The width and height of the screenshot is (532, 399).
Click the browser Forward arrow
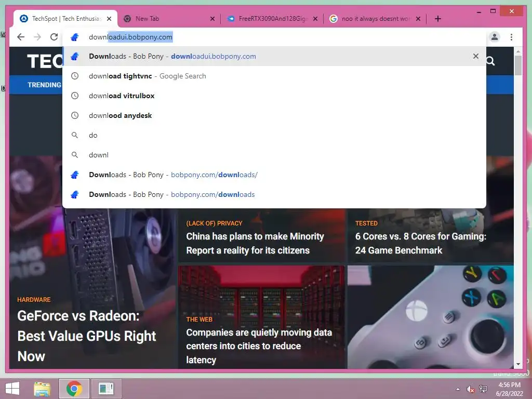tap(37, 37)
